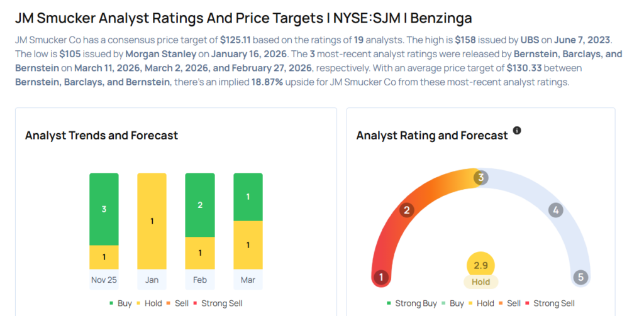This screenshot has width=644, height=316.
Task: Click the info icon beside Analyst Rating and Forecast
Action: point(517,131)
